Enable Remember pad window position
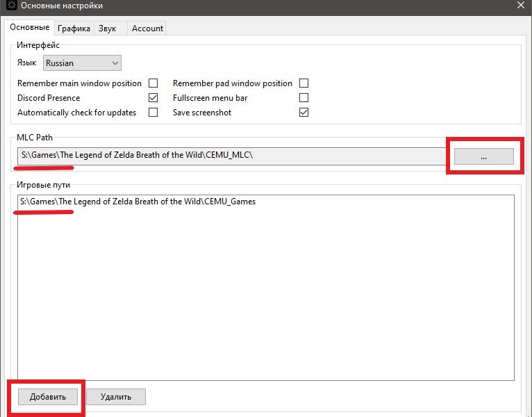This screenshot has height=417, width=532. click(x=304, y=83)
